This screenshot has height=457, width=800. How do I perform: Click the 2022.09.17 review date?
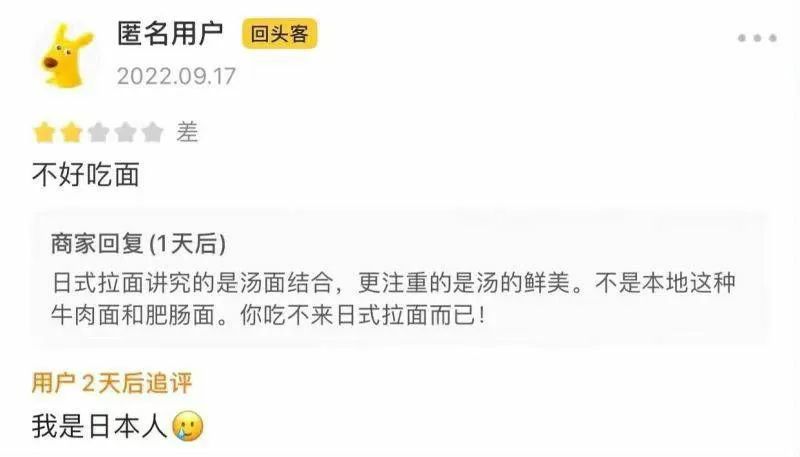click(176, 77)
